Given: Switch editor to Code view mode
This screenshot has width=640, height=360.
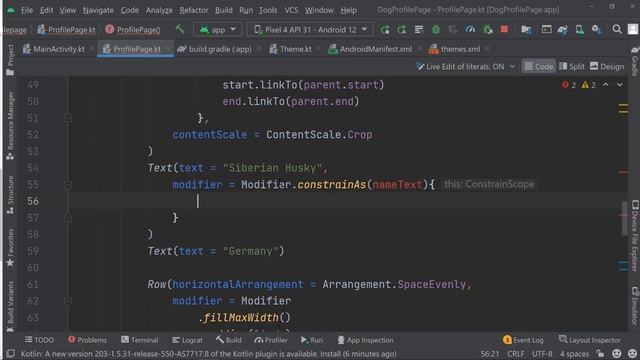Looking at the screenshot, I should click(x=539, y=66).
